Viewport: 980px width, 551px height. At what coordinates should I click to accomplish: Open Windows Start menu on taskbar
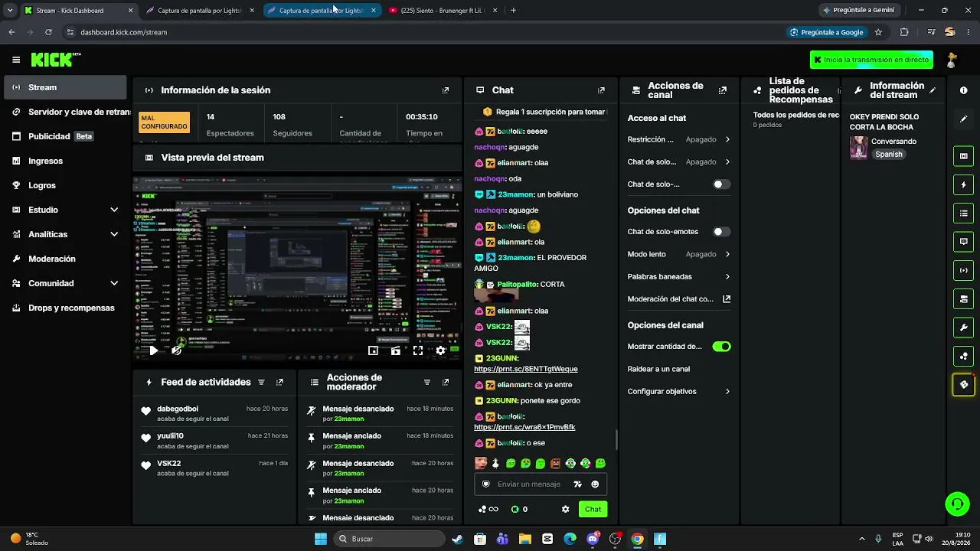tap(321, 539)
